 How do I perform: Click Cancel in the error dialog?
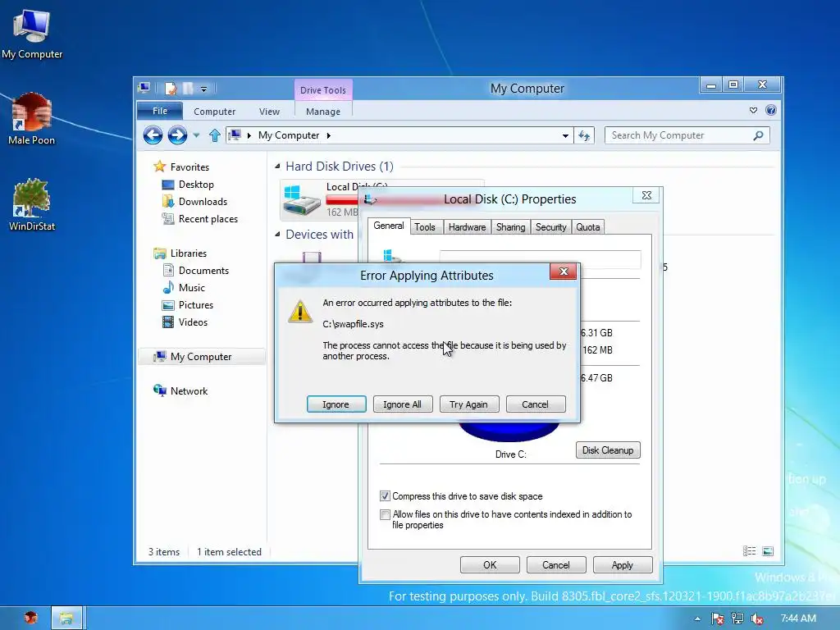pos(535,404)
